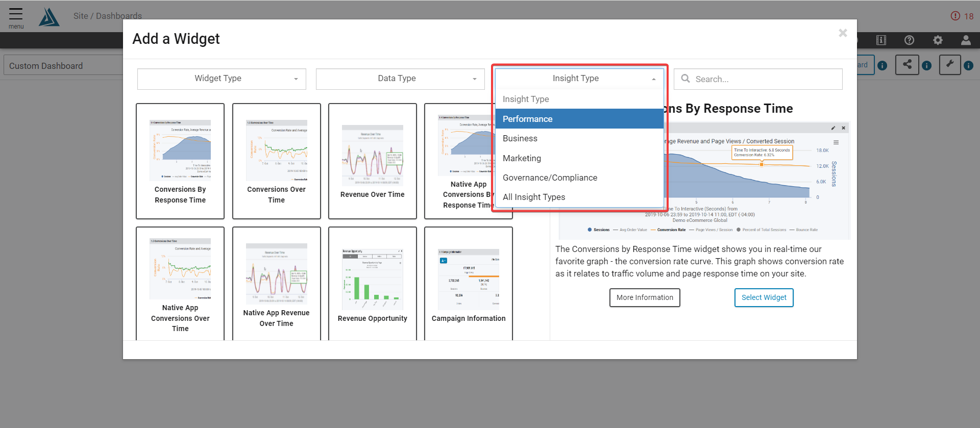Viewport: 980px width, 428px height.
Task: Click inside the widget Search field
Action: point(758,79)
